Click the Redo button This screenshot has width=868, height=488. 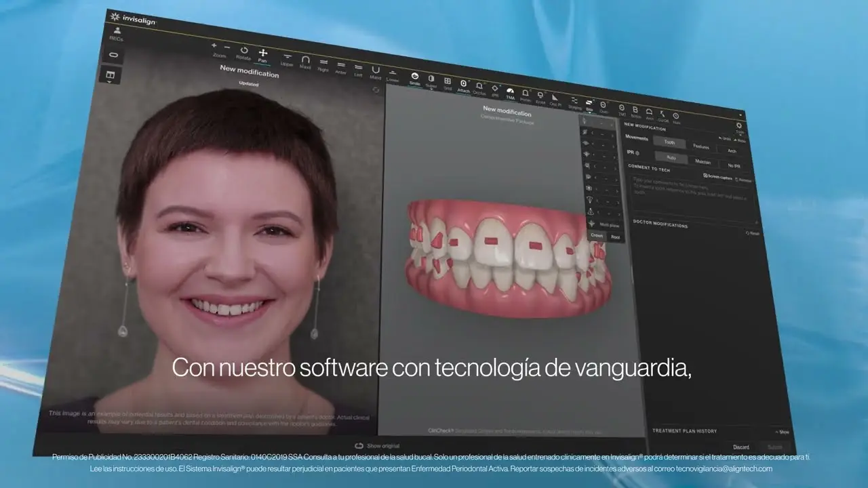click(739, 140)
